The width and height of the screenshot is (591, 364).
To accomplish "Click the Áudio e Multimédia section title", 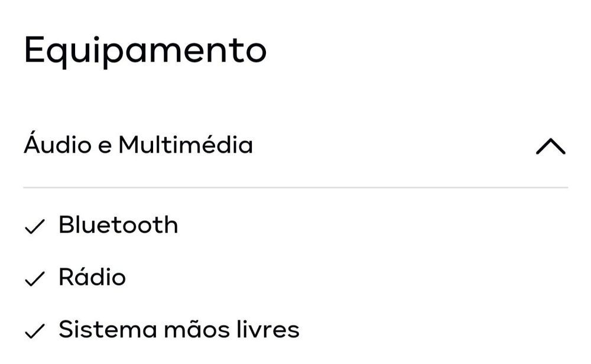I will (x=138, y=145).
